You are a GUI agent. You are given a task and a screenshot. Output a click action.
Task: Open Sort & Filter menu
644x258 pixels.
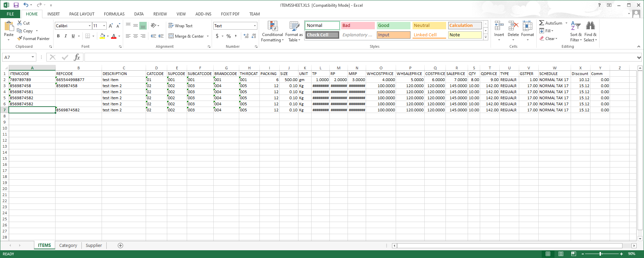(x=576, y=31)
